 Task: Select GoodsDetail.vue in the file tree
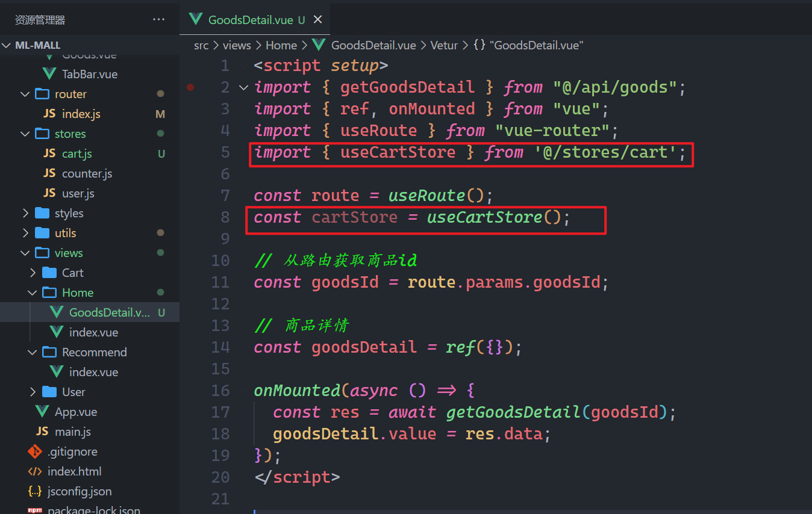110,312
